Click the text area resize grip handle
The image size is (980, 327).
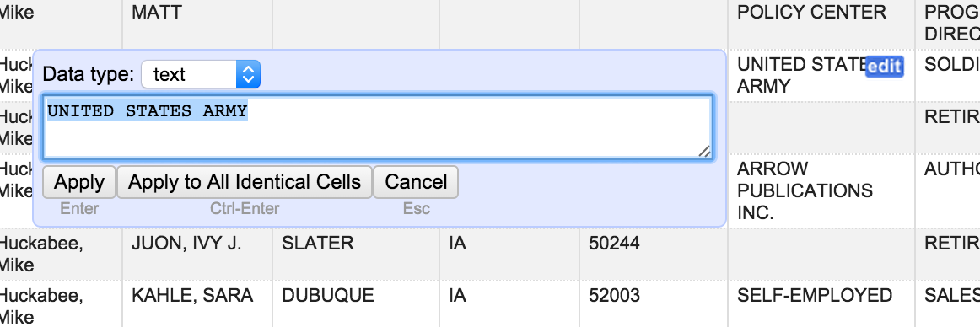pos(703,151)
